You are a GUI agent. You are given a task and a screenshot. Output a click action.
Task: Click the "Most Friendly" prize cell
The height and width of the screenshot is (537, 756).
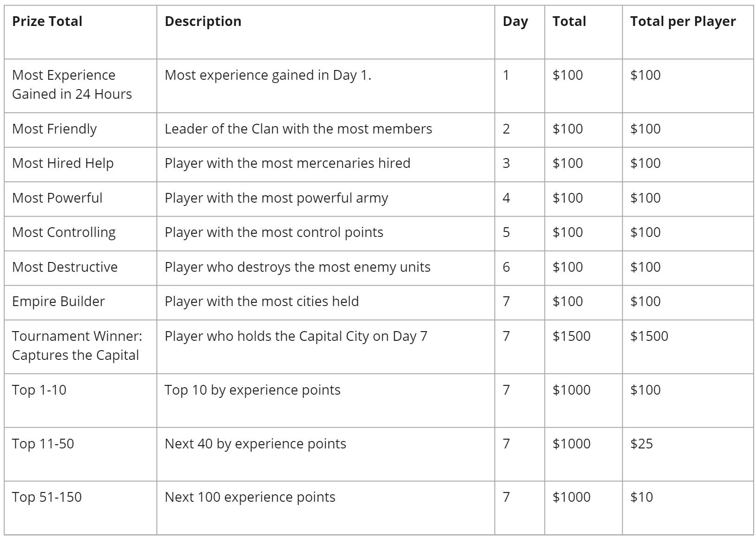pos(54,129)
